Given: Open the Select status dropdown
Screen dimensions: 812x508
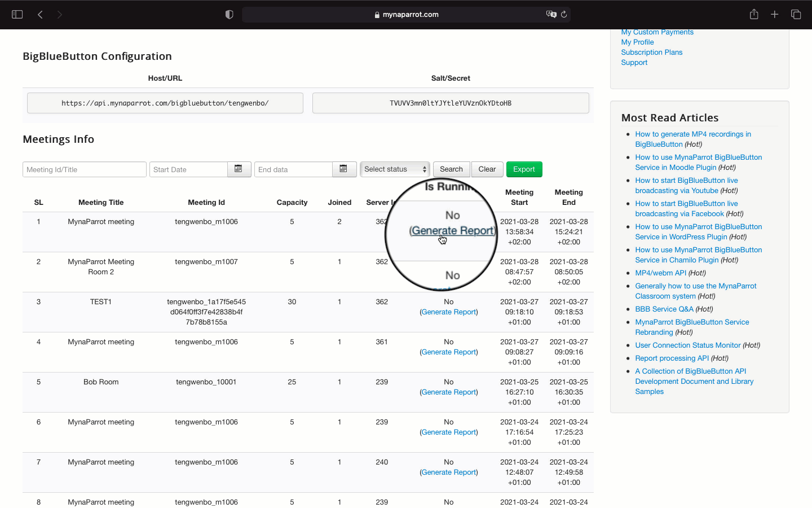Looking at the screenshot, I should [395, 169].
